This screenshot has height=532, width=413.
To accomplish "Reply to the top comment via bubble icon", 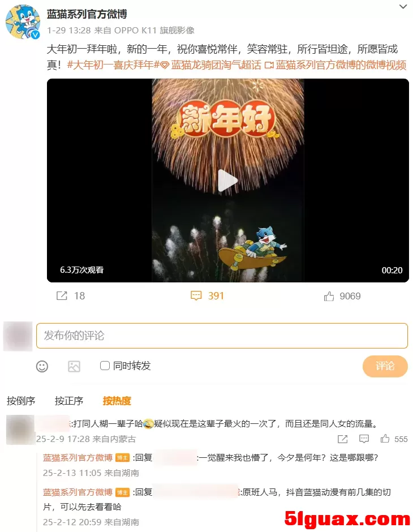I will coord(364,439).
